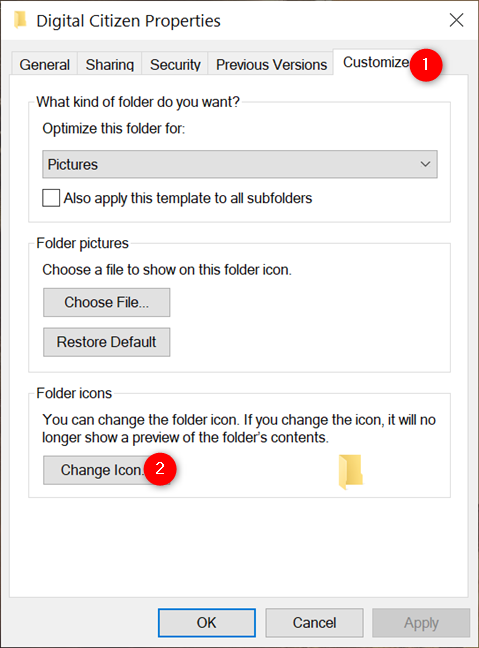Viewport: 479px width, 648px height.
Task: Enable Also apply this template to all subfolders
Action: coord(51,198)
